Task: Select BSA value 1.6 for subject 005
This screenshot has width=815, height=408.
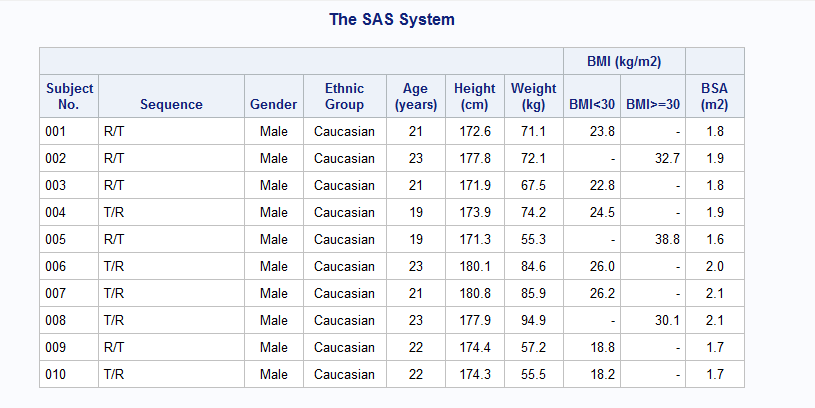Action: pos(714,239)
